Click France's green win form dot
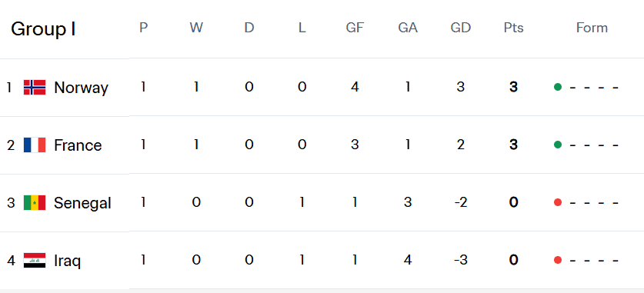 click(558, 145)
